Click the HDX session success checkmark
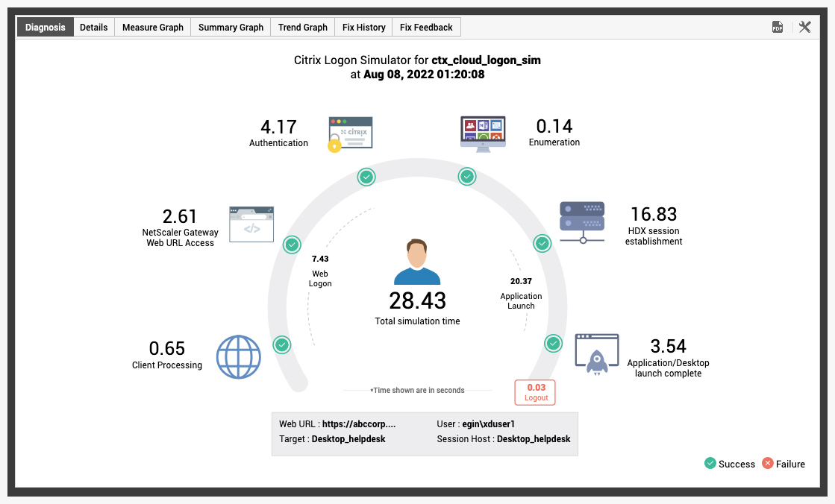This screenshot has height=504, width=835. (x=542, y=243)
